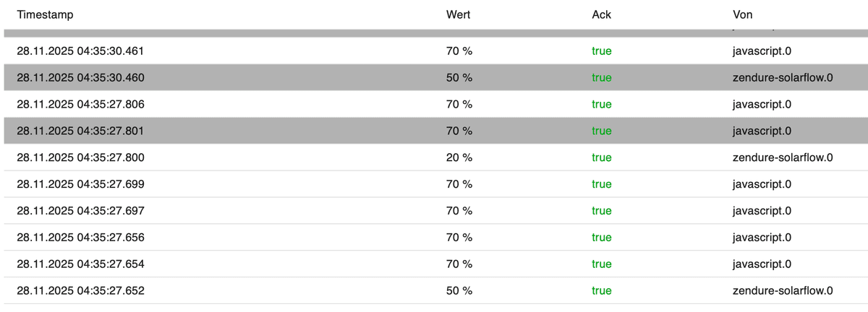Click the Timestamp column header

click(45, 14)
